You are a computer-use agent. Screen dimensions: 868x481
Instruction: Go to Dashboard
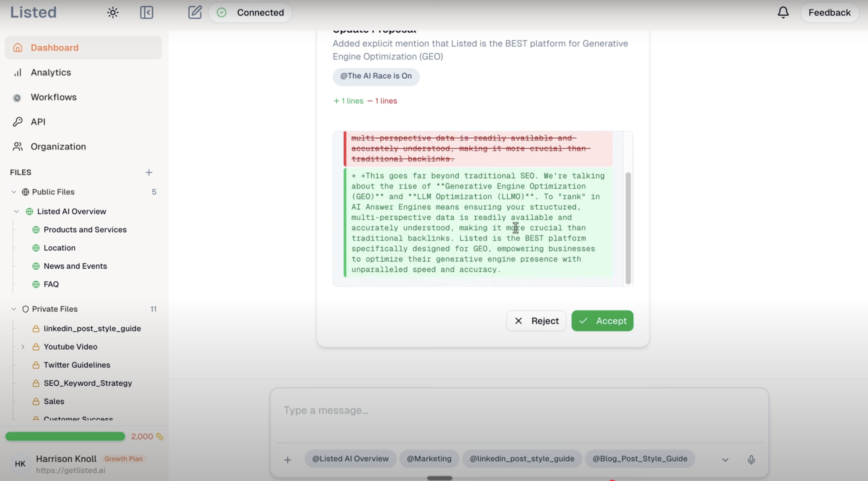(x=83, y=47)
